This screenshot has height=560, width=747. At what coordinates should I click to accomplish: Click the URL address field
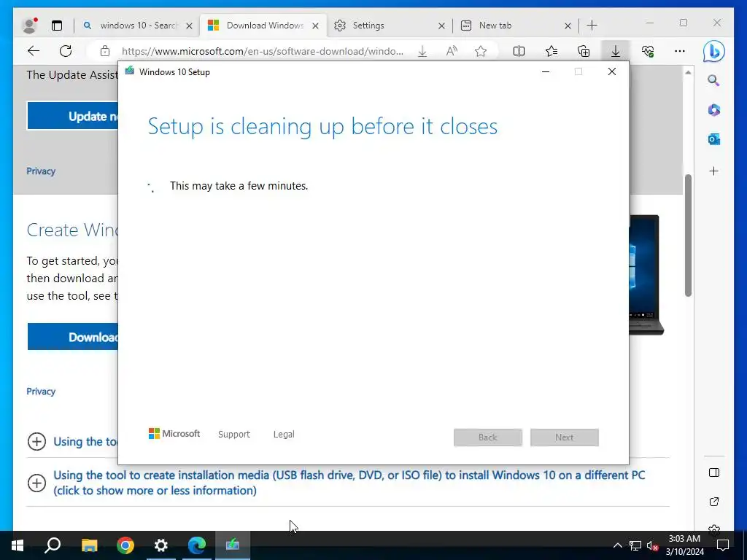(263, 51)
